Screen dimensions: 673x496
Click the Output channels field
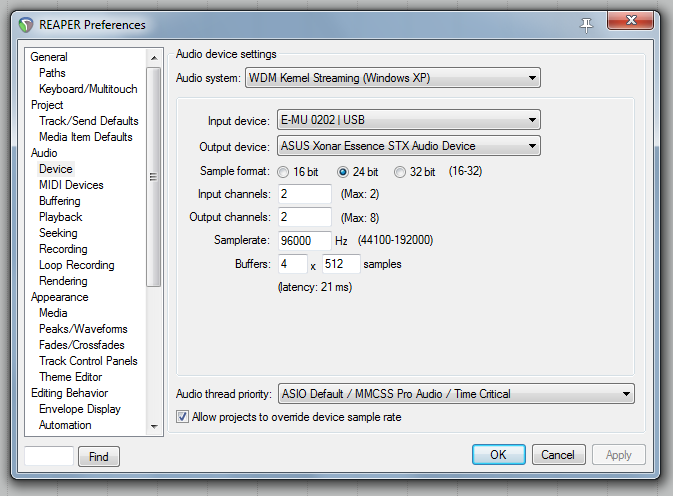(305, 217)
